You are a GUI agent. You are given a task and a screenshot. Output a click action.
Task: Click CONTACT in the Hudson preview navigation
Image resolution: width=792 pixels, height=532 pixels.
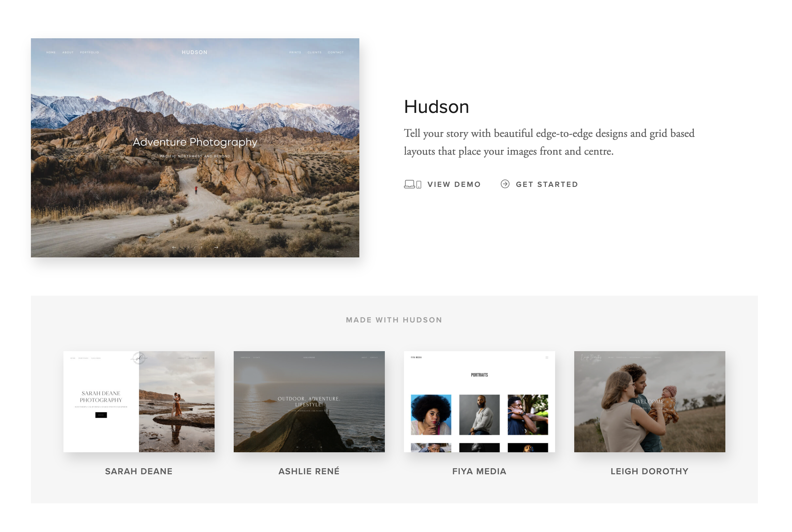pyautogui.click(x=335, y=53)
